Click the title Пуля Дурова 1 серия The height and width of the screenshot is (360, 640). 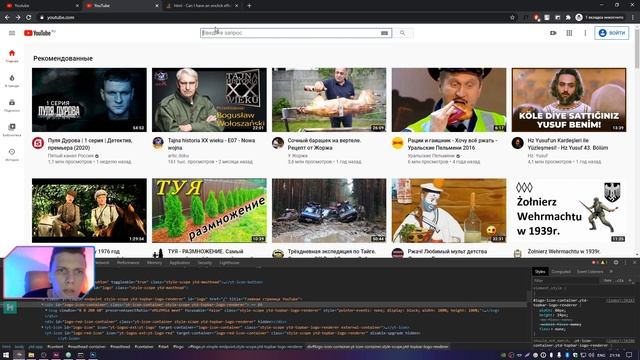(x=90, y=144)
